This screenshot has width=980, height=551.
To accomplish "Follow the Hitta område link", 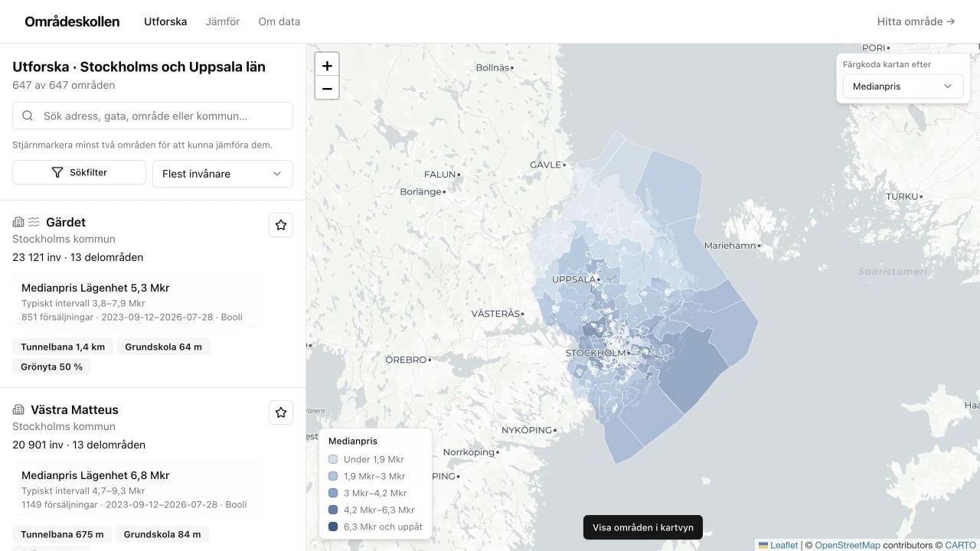I will [916, 21].
